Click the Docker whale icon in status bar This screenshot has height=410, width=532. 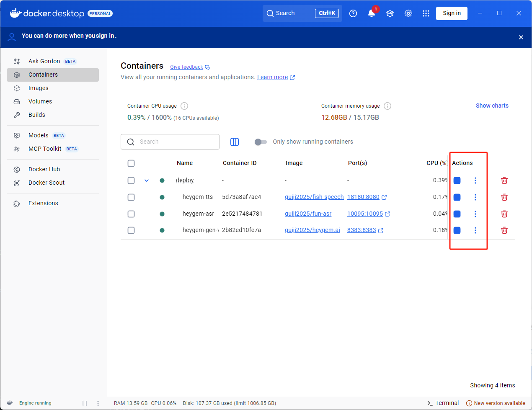(10, 403)
